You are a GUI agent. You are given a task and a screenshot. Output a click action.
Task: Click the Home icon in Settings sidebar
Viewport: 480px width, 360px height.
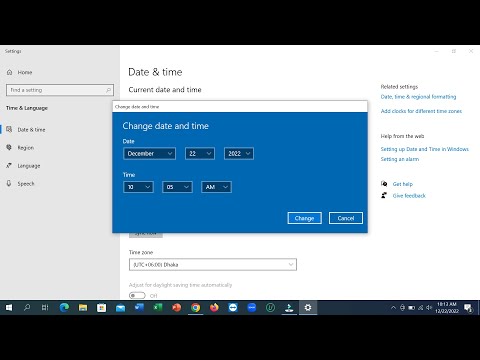pos(10,72)
